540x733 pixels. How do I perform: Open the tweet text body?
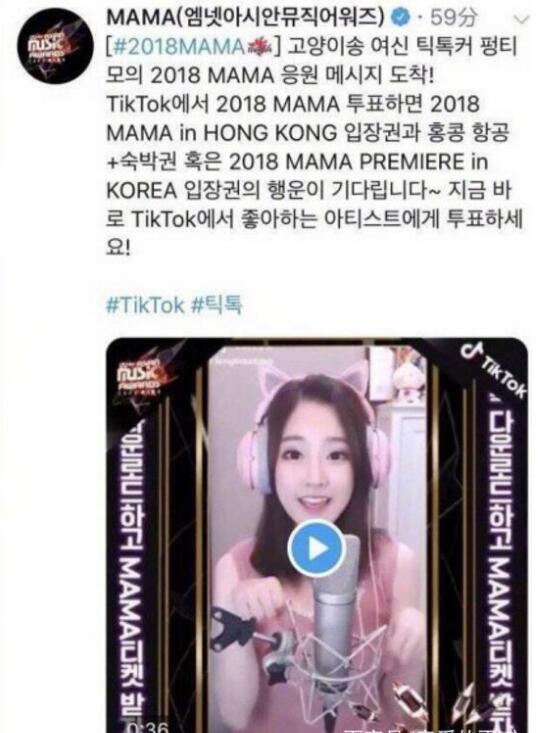pos(314,147)
